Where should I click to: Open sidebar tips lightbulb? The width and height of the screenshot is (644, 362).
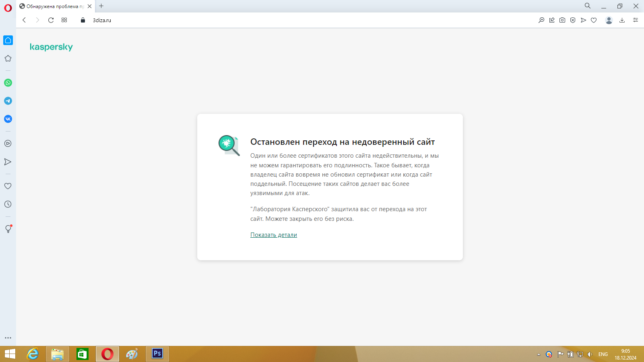pos(8,229)
